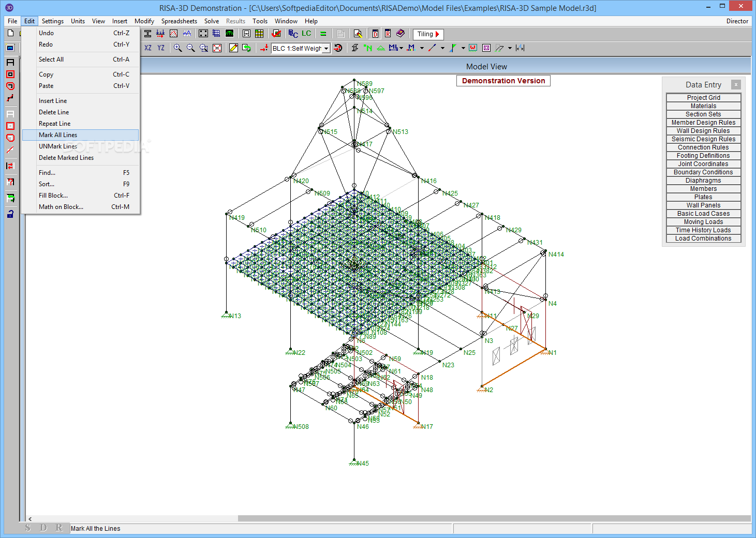This screenshot has width=756, height=538.
Task: Open the Tiling dropdown button
Action: 428,34
